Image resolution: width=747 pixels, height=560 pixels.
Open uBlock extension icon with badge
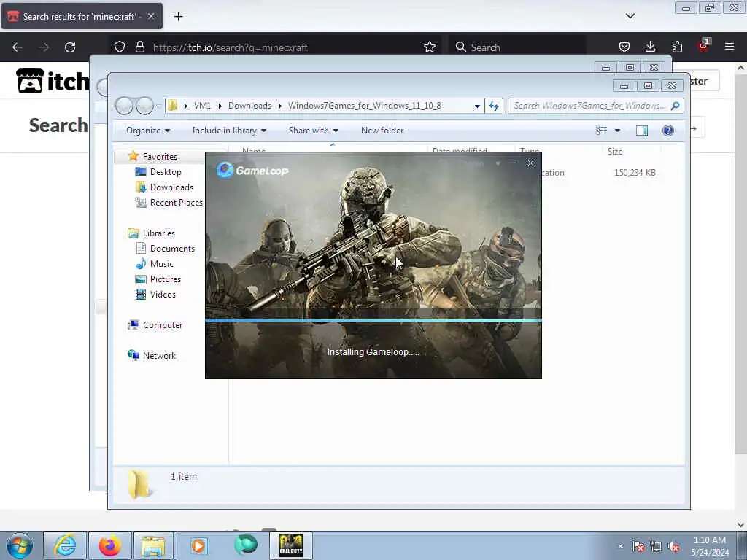coord(704,46)
